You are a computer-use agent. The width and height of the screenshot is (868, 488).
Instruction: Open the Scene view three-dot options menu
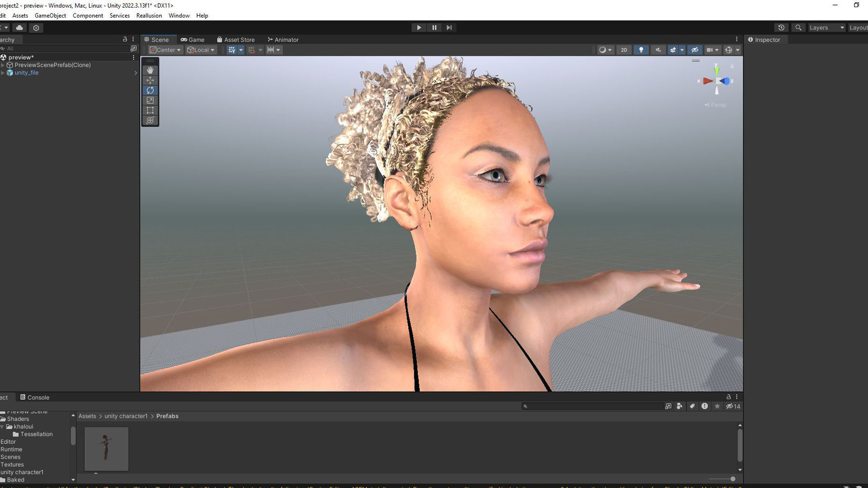point(736,39)
